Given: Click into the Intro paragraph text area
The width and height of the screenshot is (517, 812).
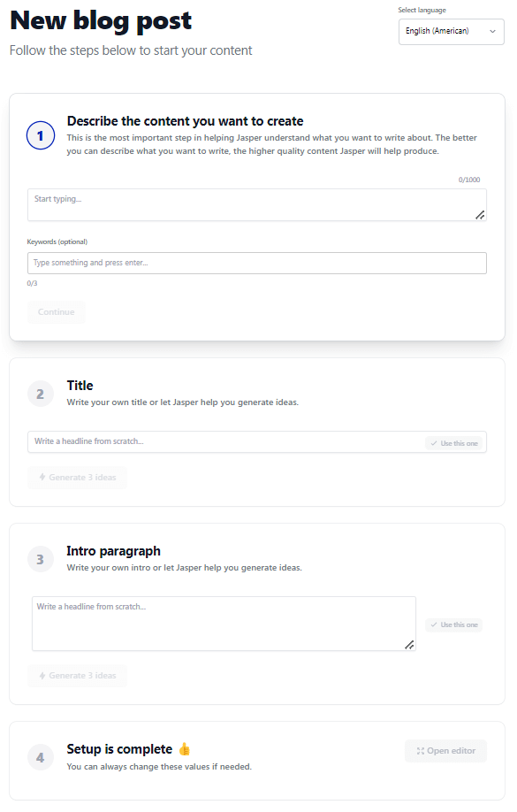Looking at the screenshot, I should (x=224, y=624).
